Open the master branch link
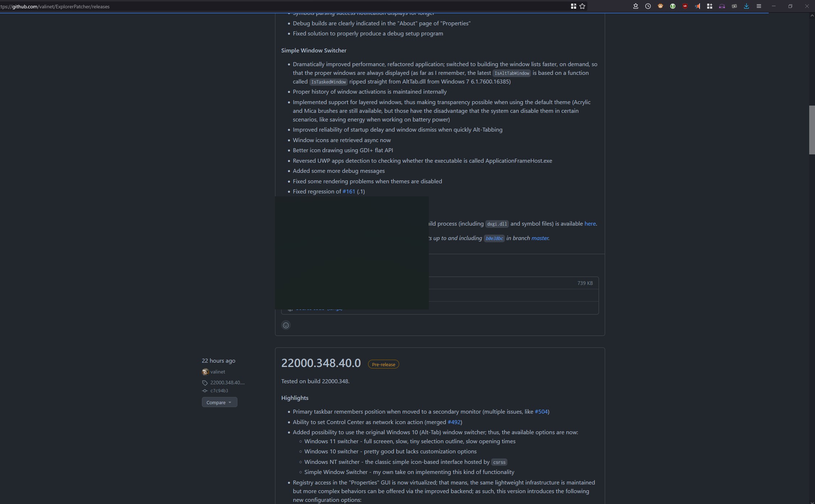815x504 pixels. click(540, 238)
